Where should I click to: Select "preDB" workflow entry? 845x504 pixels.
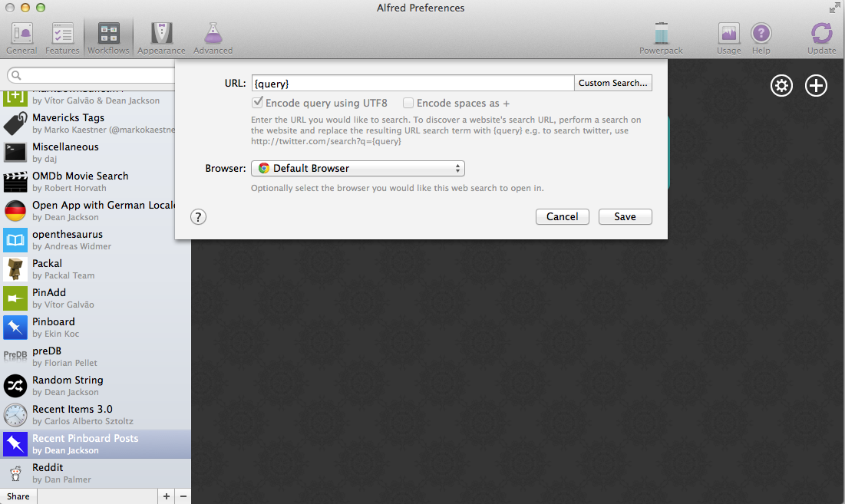[95, 357]
